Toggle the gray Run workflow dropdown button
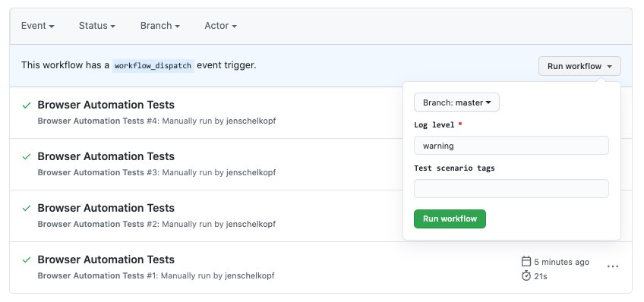644x302 pixels. [579, 66]
